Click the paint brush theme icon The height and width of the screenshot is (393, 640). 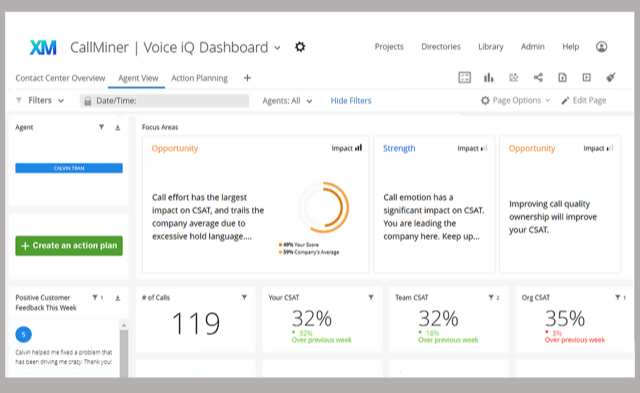click(611, 77)
